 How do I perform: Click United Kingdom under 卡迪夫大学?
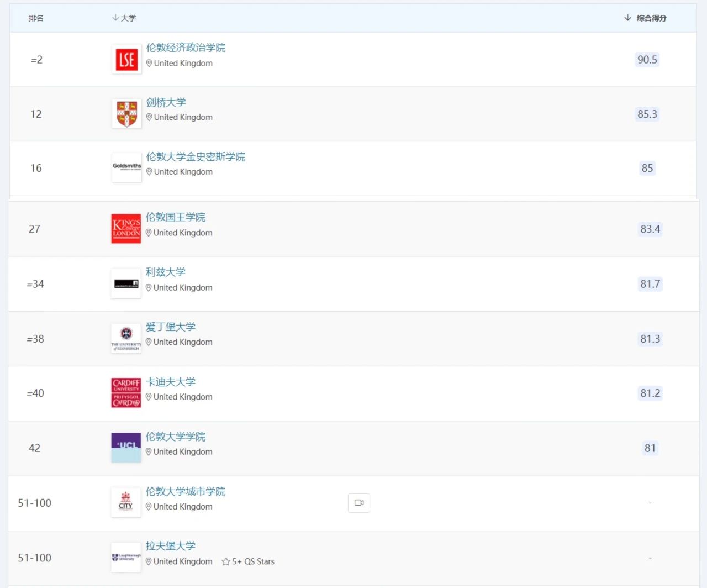pos(183,397)
